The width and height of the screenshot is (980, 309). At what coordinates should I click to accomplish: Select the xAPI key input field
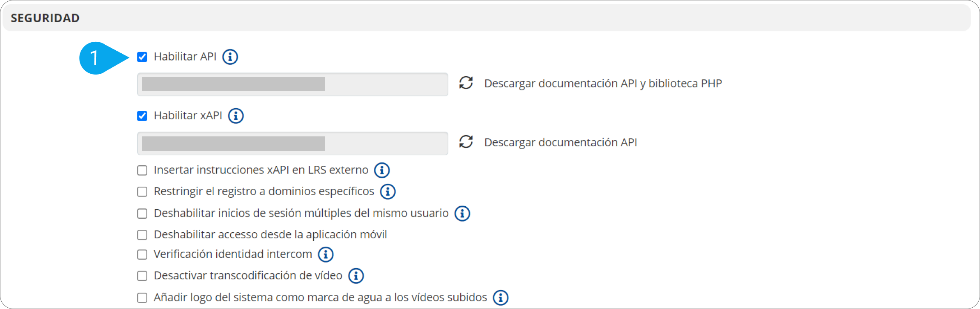coord(292,143)
